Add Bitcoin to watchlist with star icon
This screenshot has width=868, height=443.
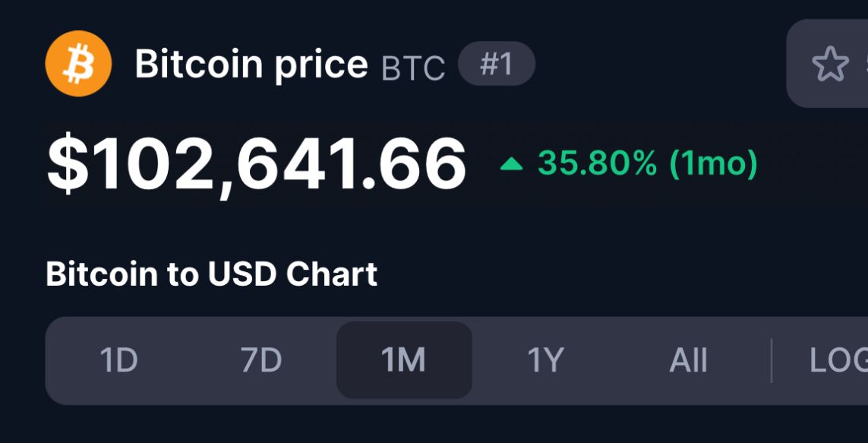tap(830, 64)
